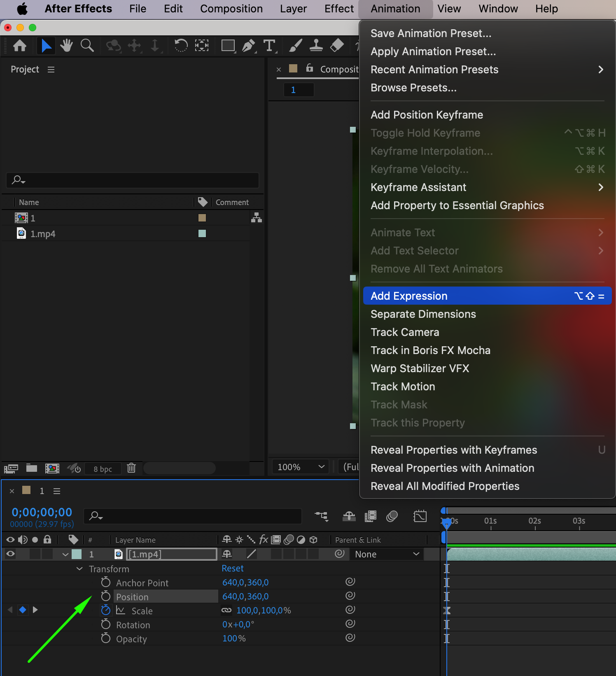616x676 pixels.
Task: Choose the Zoom magnifier tool
Action: [x=87, y=46]
